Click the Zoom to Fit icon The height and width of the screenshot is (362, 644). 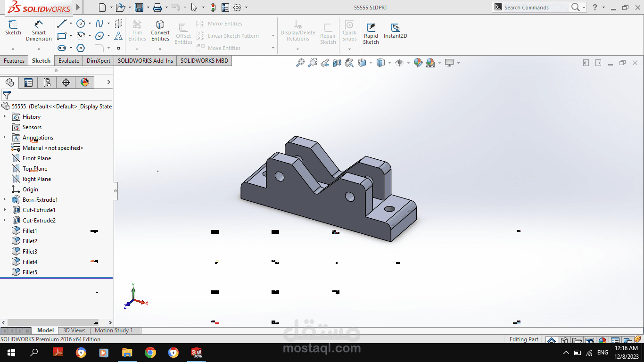tap(300, 63)
